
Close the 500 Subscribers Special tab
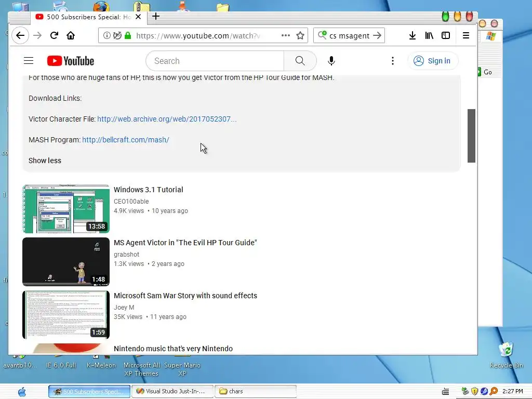(138, 17)
